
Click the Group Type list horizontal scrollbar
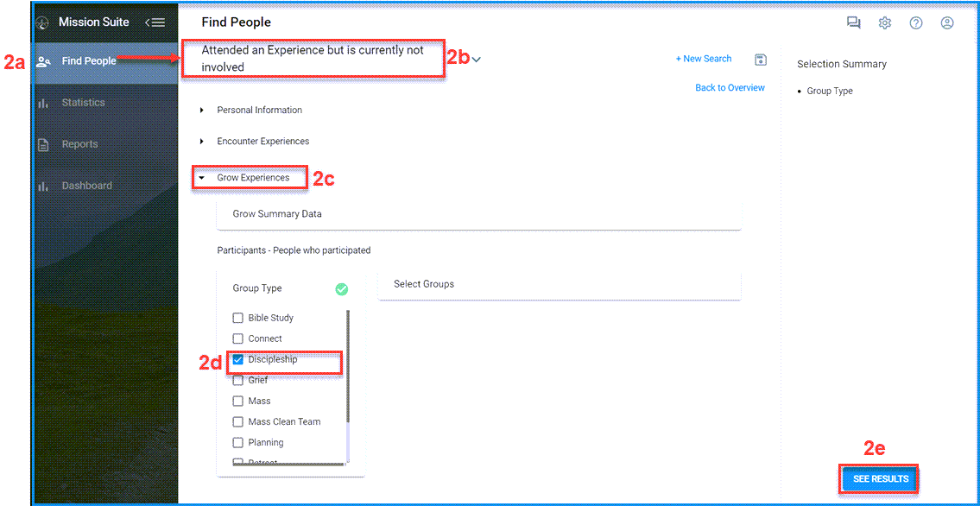[289, 465]
